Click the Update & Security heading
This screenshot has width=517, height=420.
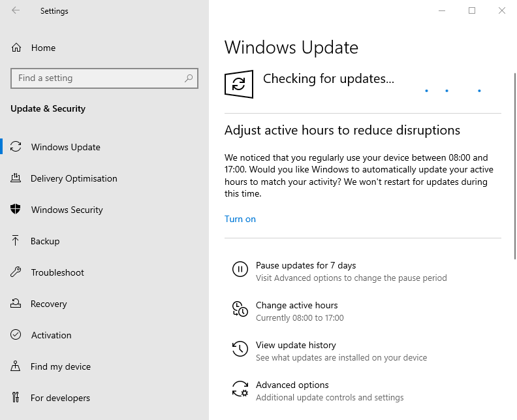(x=48, y=108)
